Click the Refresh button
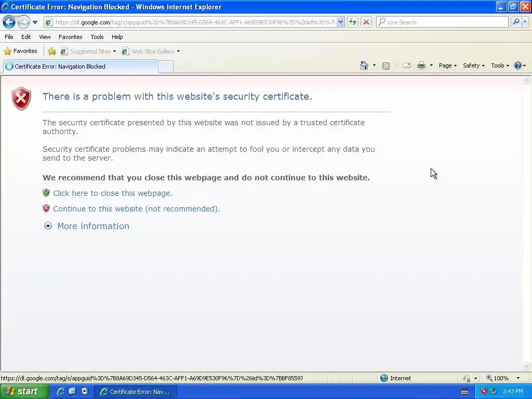The image size is (532, 399). 353,22
